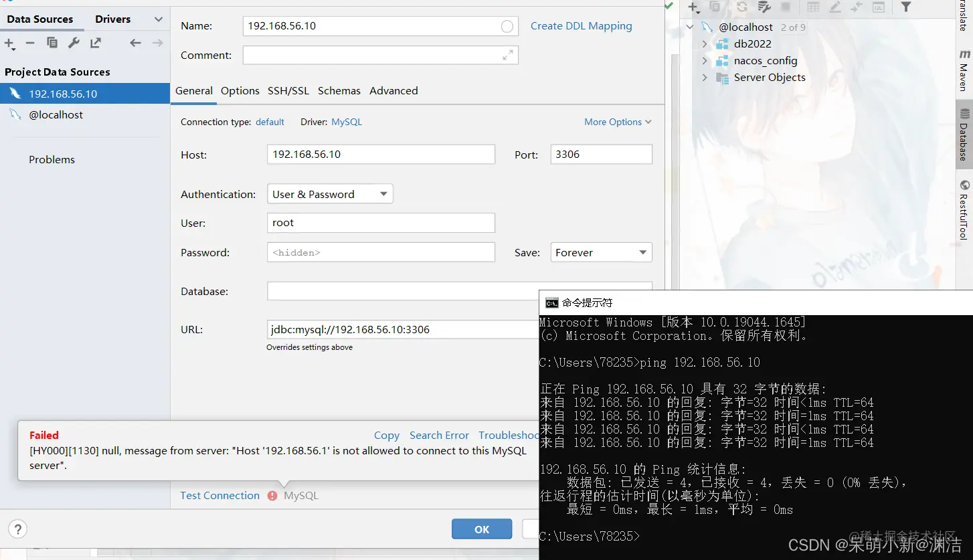
Task: Click the MySQL dolphin icon next to @localhost
Action: pos(707,27)
